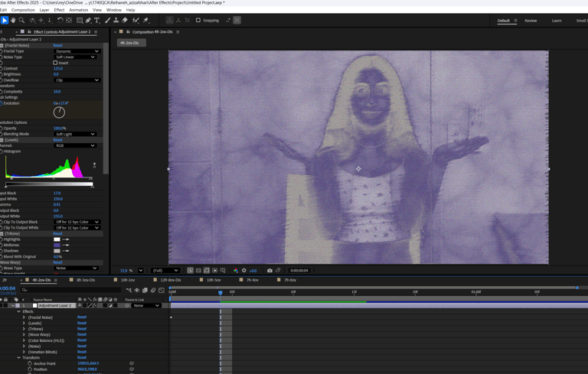Toggle lock on the Effect Controls panel
The image size is (588, 374).
point(29,32)
